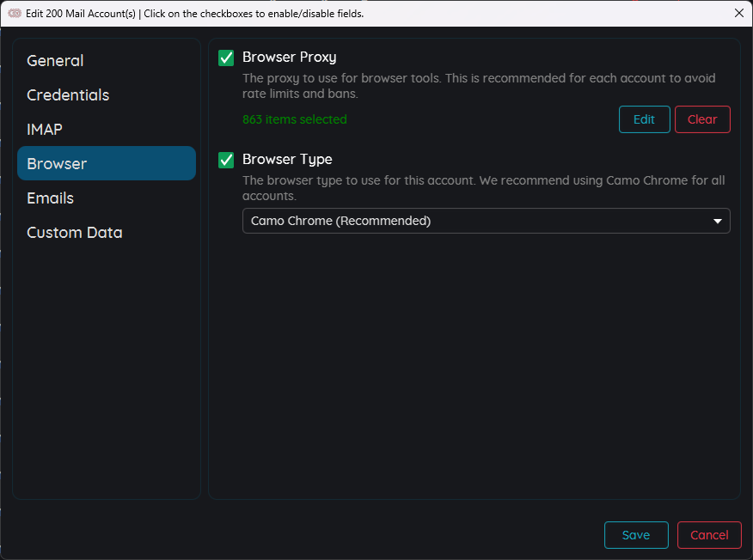
Task: Click the Browser Type dropdown arrow
Action: [718, 221]
